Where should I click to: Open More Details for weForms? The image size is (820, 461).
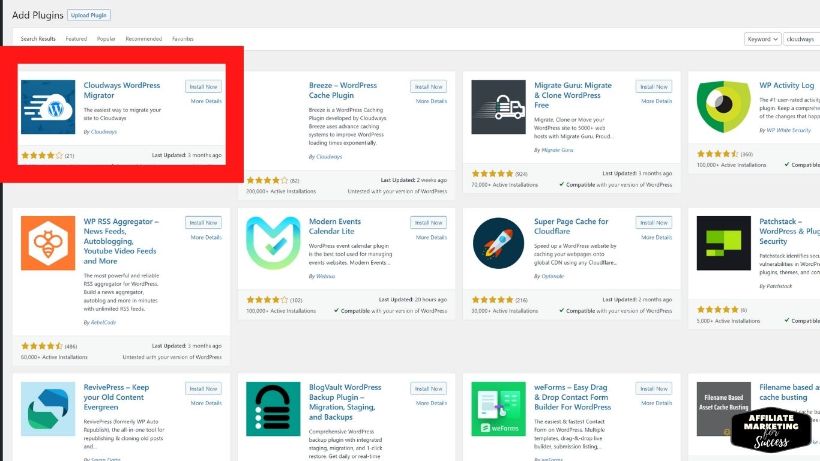point(656,403)
